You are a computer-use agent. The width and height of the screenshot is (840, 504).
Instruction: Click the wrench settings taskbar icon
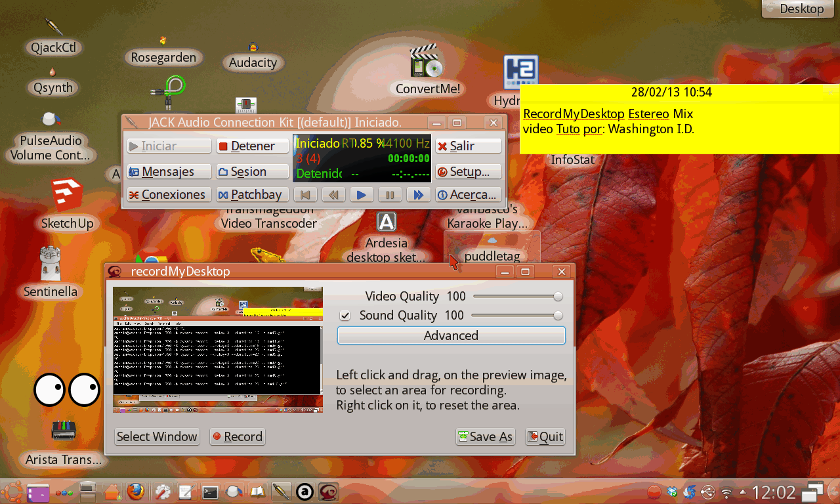click(x=161, y=492)
